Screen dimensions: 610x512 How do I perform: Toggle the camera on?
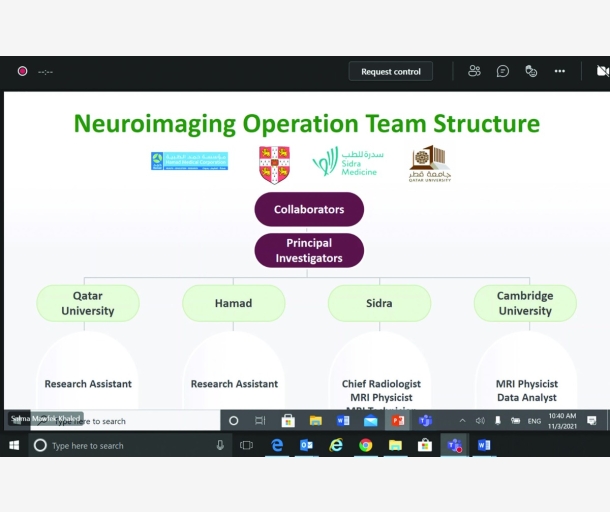point(603,71)
